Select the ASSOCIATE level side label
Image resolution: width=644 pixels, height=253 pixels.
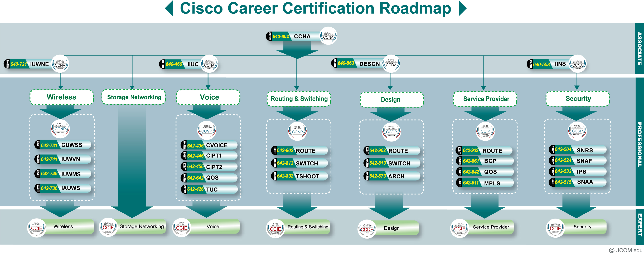pos(640,48)
